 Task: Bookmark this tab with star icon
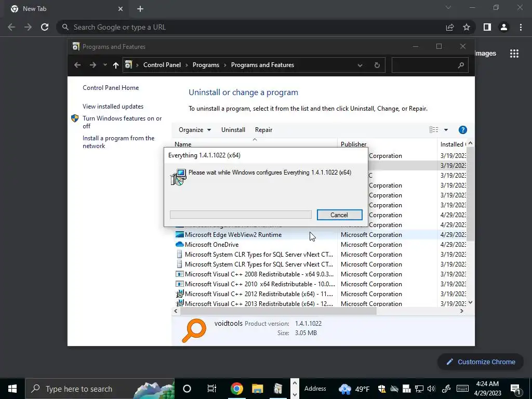pyautogui.click(x=467, y=27)
